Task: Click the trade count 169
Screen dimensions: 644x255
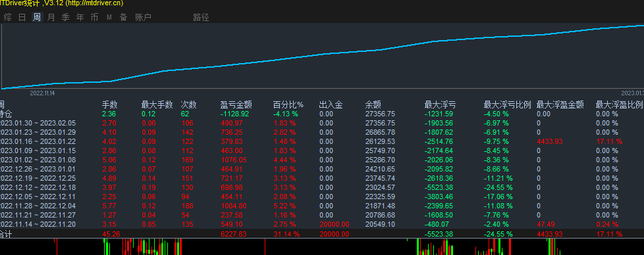Action: 187,160
